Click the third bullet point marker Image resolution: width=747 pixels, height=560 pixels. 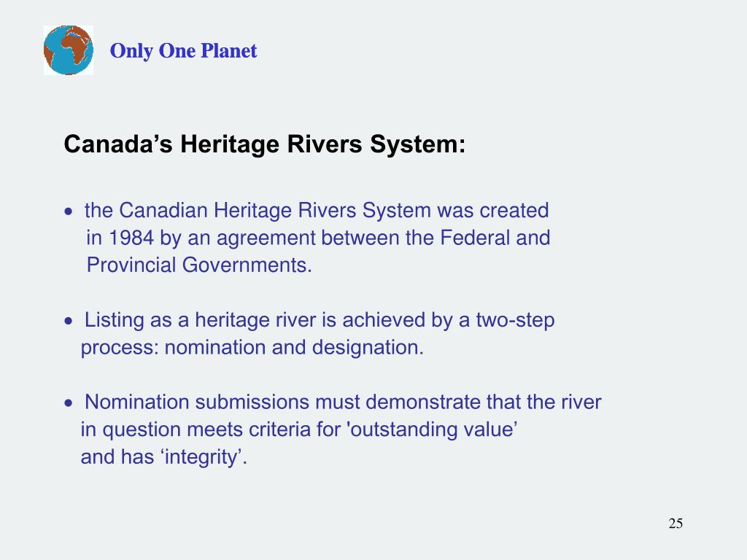click(69, 402)
